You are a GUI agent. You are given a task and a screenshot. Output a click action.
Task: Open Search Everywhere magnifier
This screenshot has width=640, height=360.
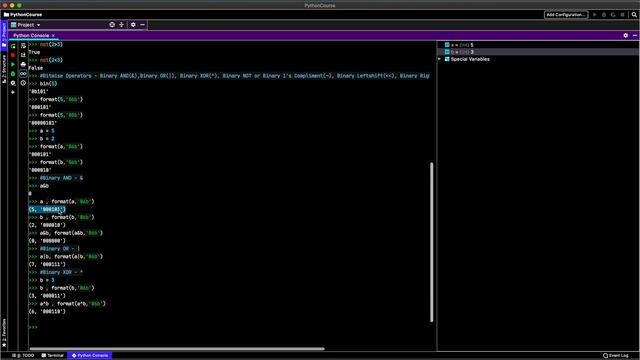click(x=634, y=15)
